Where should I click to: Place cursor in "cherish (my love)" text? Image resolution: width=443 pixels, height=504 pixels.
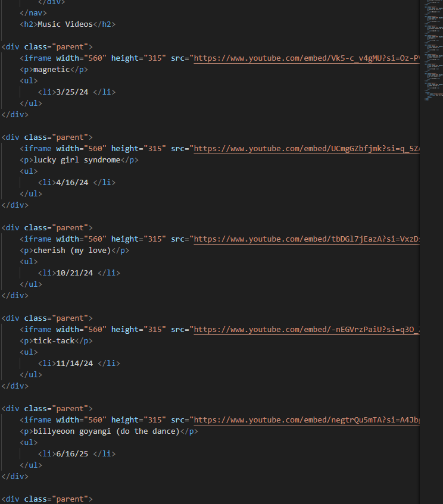tap(71, 251)
